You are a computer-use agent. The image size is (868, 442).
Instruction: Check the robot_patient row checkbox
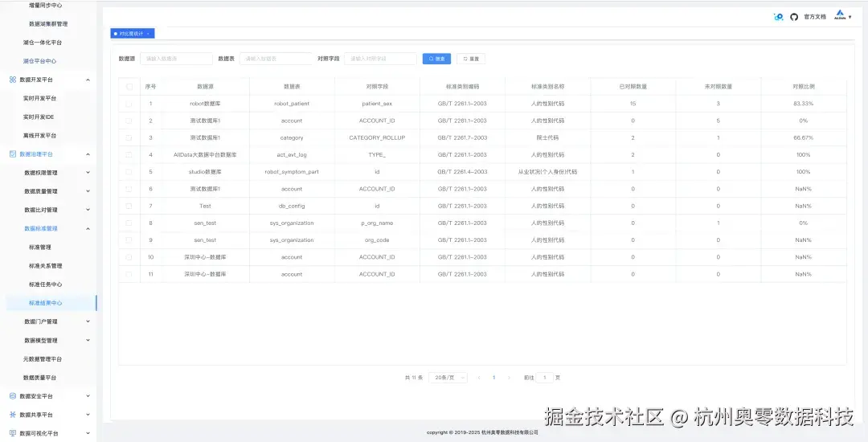click(129, 104)
